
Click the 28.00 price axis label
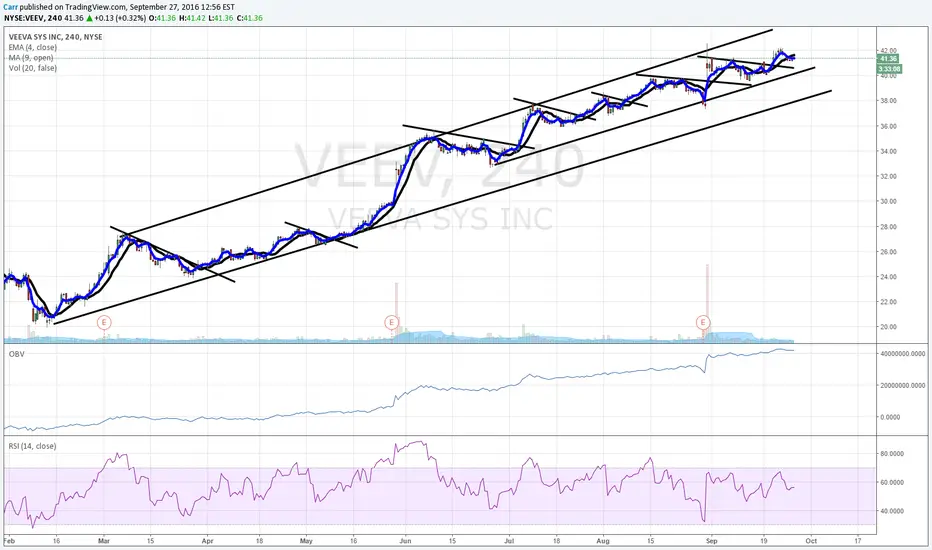(x=889, y=227)
